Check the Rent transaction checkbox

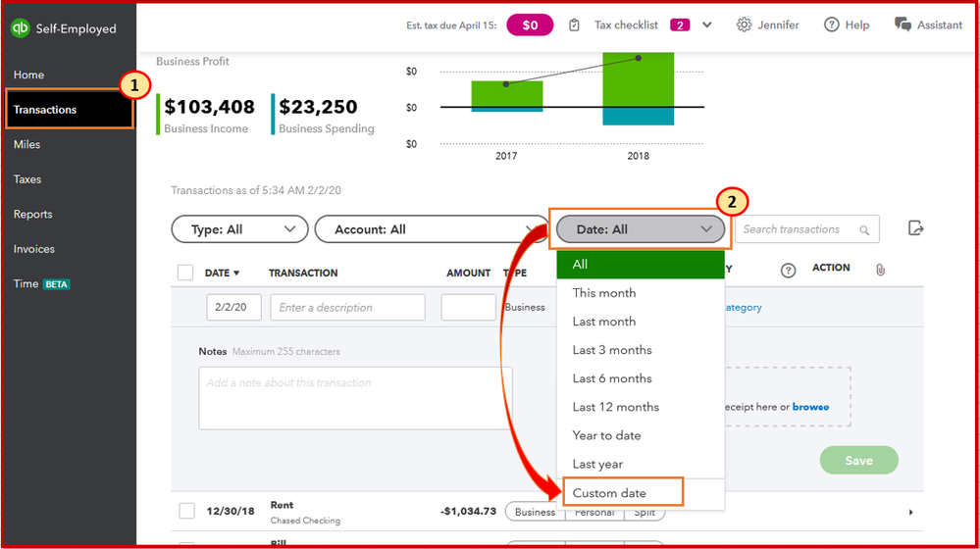tap(186, 511)
